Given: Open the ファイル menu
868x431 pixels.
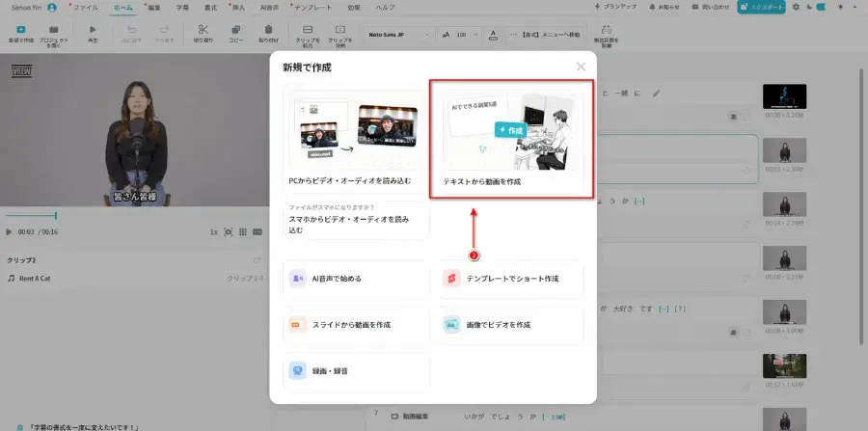Looking at the screenshot, I should click(x=85, y=8).
